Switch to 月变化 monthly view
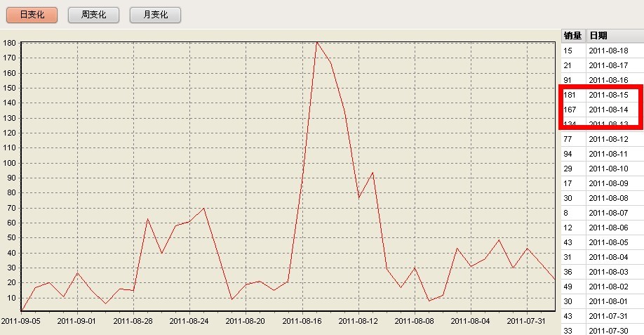 coord(155,15)
